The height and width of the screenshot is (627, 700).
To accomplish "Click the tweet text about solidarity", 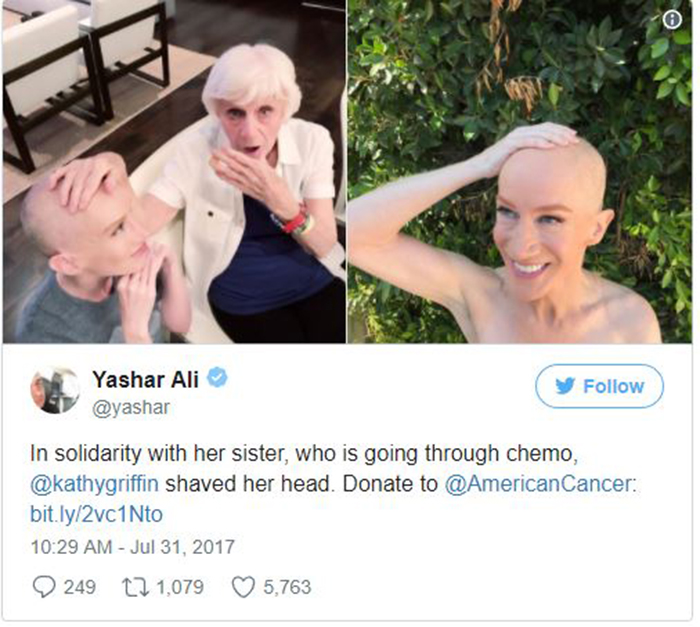I will [x=333, y=483].
